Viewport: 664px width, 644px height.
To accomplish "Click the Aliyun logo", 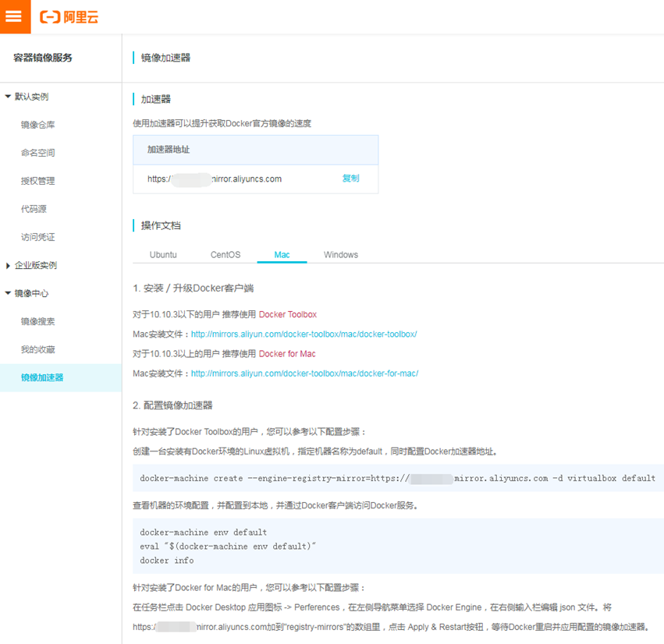I will [x=69, y=17].
